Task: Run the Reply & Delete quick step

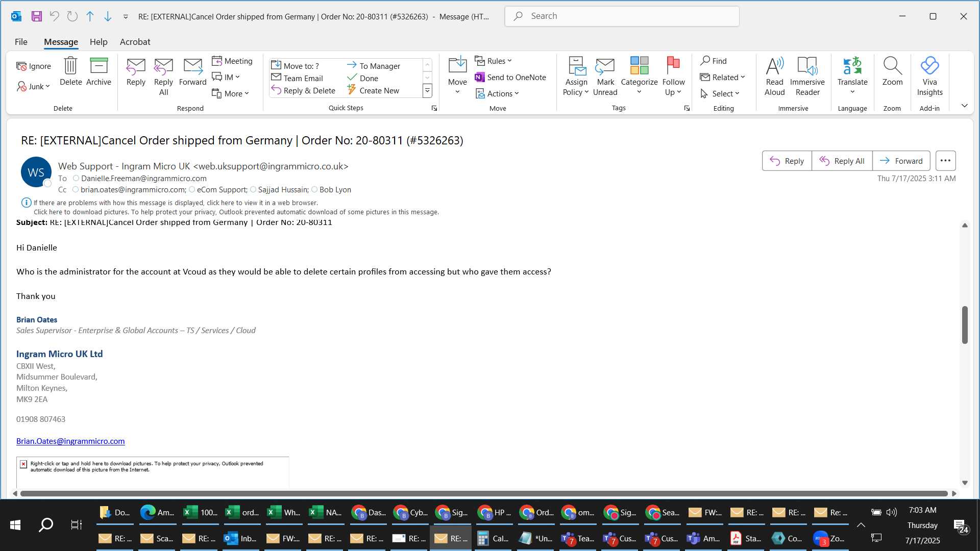Action: (x=303, y=90)
